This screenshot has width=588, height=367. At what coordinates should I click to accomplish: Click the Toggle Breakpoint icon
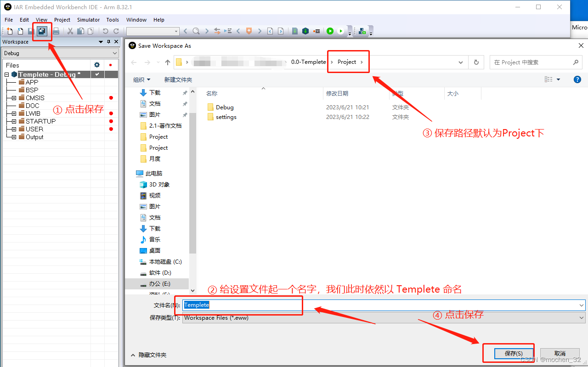tap(317, 31)
